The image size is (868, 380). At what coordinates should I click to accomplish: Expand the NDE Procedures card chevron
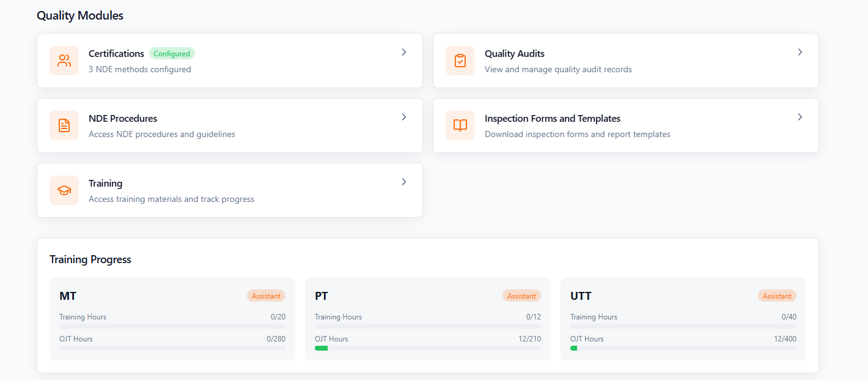(x=404, y=117)
